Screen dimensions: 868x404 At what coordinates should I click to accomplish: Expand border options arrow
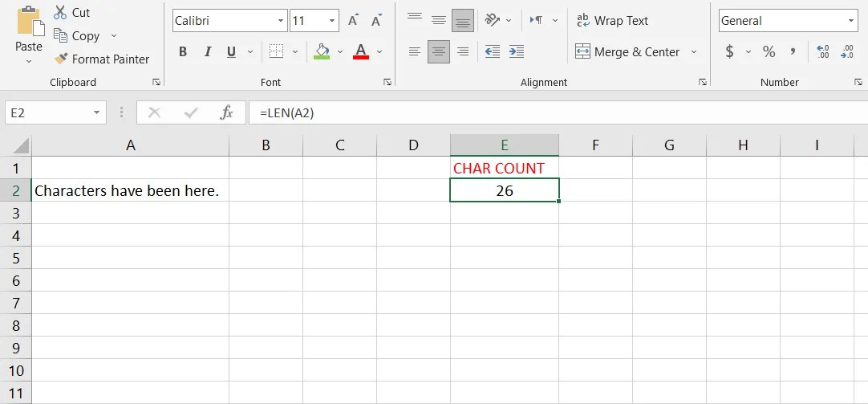coord(295,52)
